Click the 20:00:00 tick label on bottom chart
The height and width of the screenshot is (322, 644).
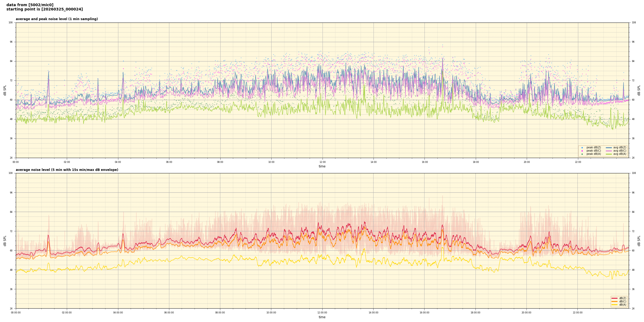526,313
